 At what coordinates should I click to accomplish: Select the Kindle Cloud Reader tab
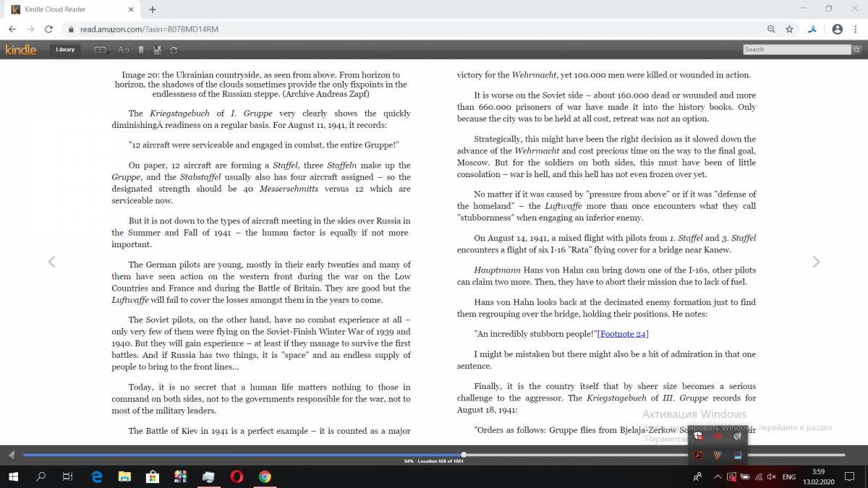click(72, 9)
